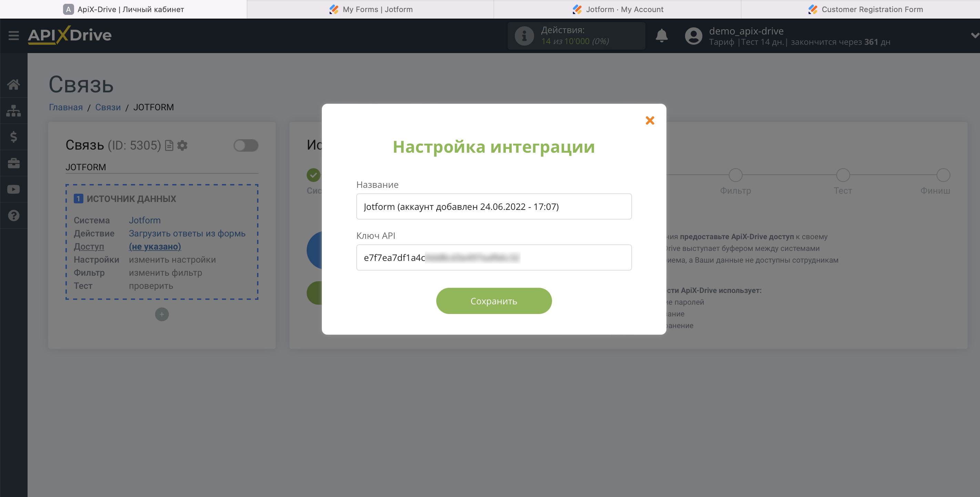980x497 pixels.
Task: Go to Главная breadcrumb link
Action: (66, 107)
